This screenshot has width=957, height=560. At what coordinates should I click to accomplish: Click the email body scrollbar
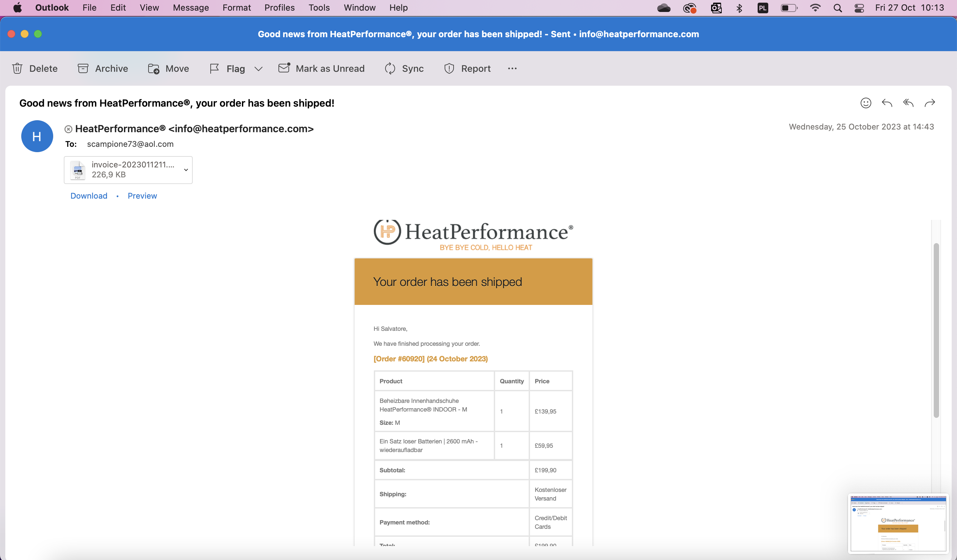coord(936,330)
